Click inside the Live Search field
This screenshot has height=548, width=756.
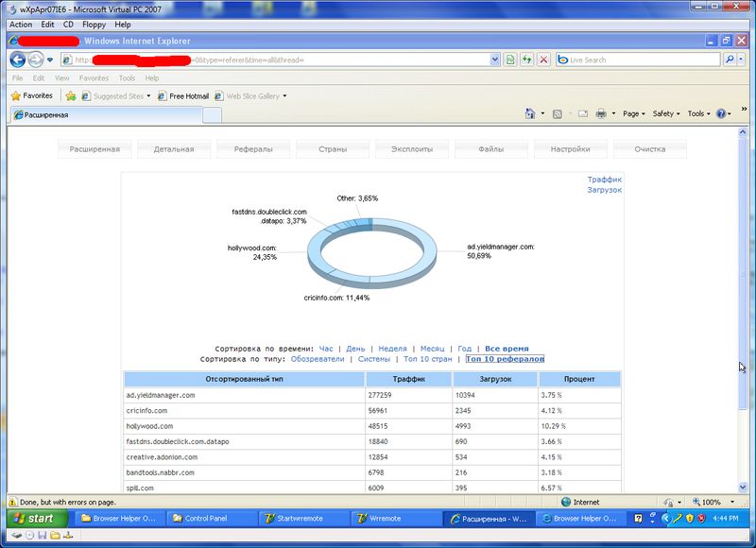637,60
